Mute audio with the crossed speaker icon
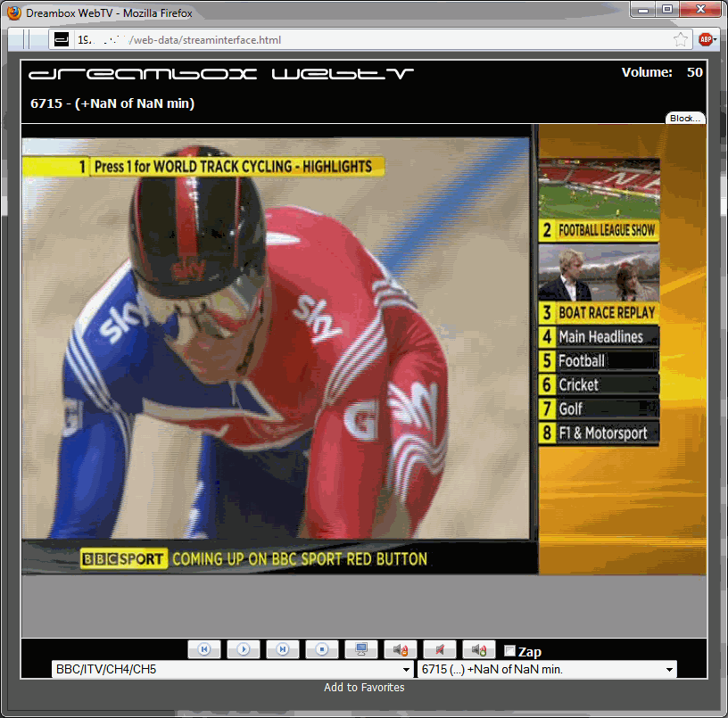Viewport: 728px width, 718px height. 440,648
